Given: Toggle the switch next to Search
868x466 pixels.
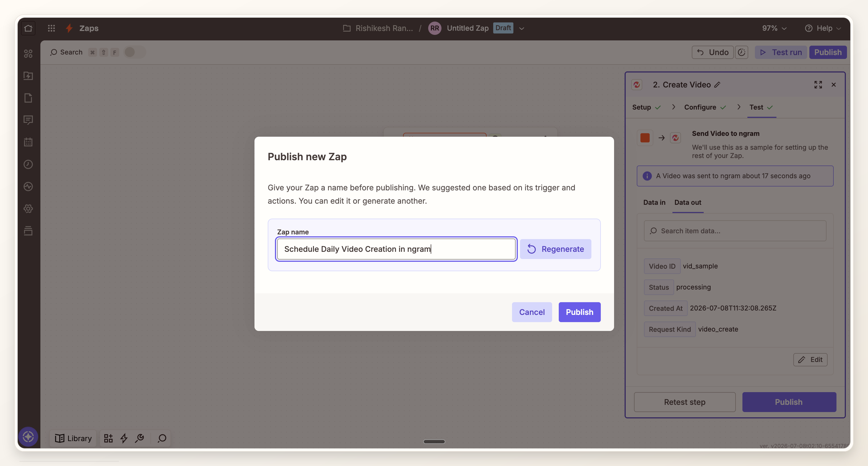Looking at the screenshot, I should pos(134,52).
